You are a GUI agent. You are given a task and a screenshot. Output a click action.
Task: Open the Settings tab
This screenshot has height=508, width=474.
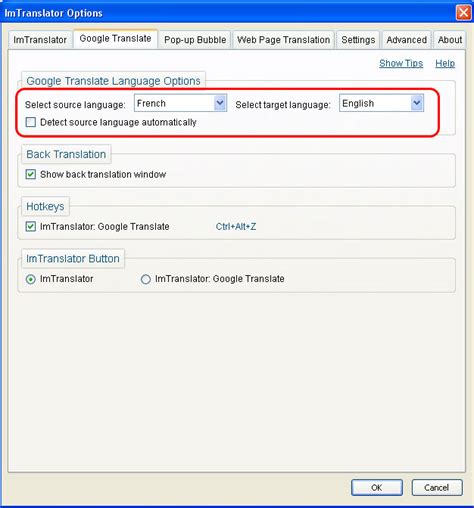pos(358,40)
